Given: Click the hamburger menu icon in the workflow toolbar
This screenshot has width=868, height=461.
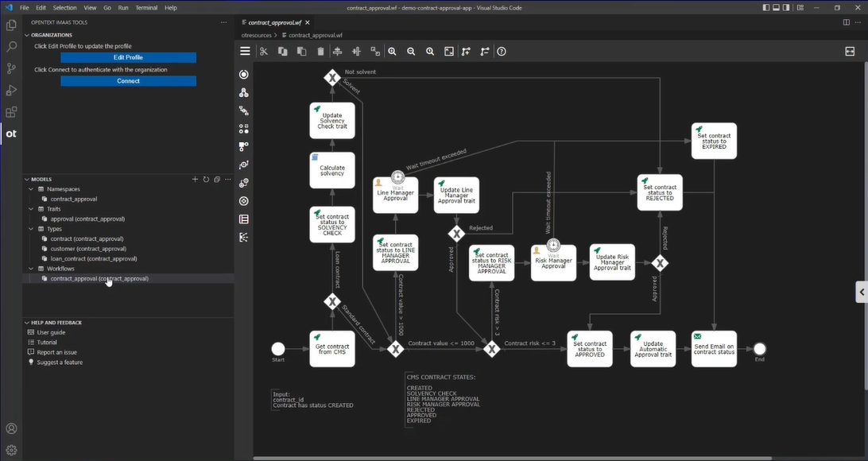Looking at the screenshot, I should (x=245, y=52).
